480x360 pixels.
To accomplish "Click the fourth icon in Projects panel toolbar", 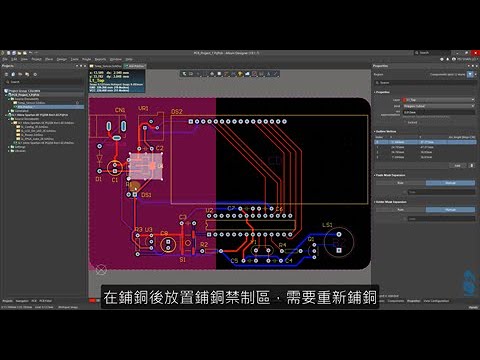I will click(x=27, y=74).
